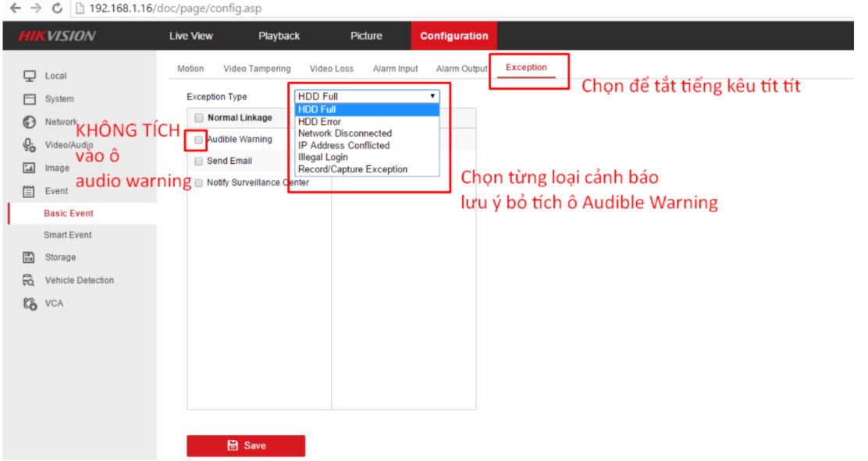Go to the Live View page
868x461 pixels.
tap(191, 35)
